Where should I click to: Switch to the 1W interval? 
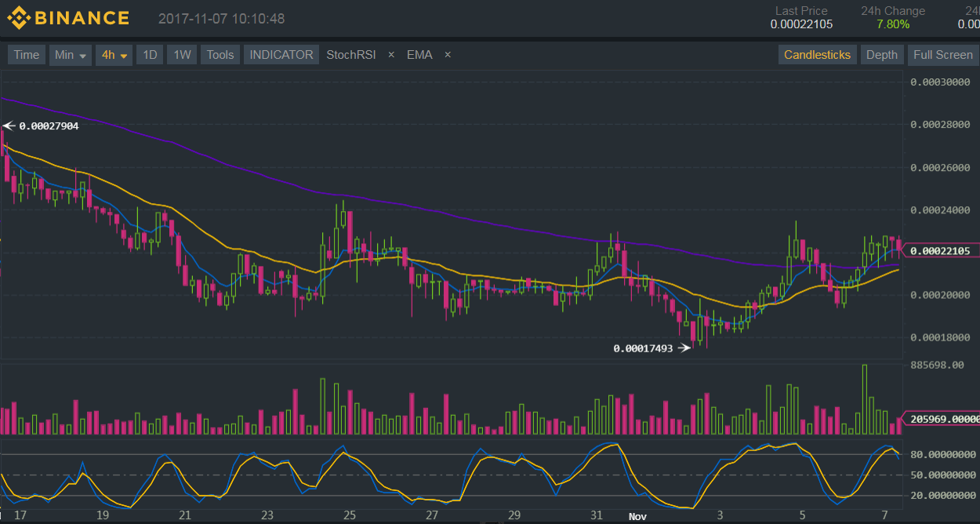[x=182, y=55]
